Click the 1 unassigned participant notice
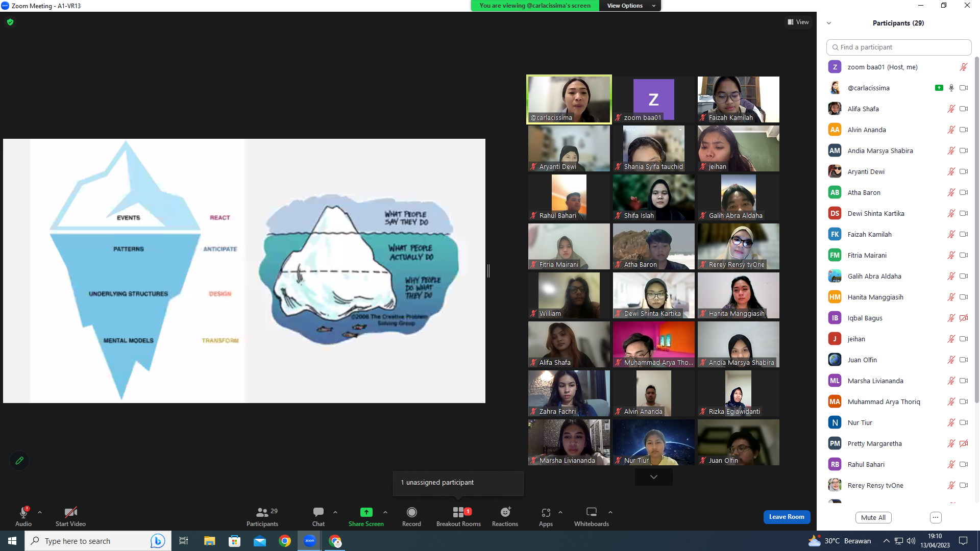 coord(458,483)
